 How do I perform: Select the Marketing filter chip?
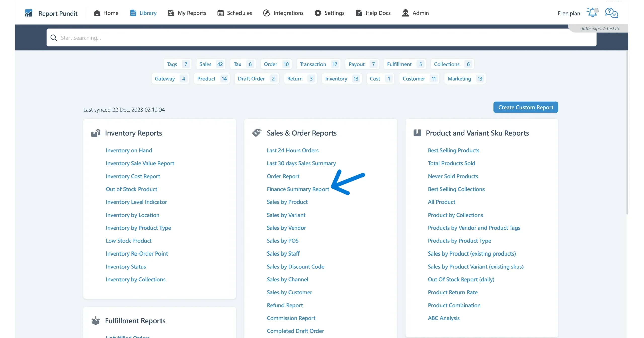tap(465, 79)
